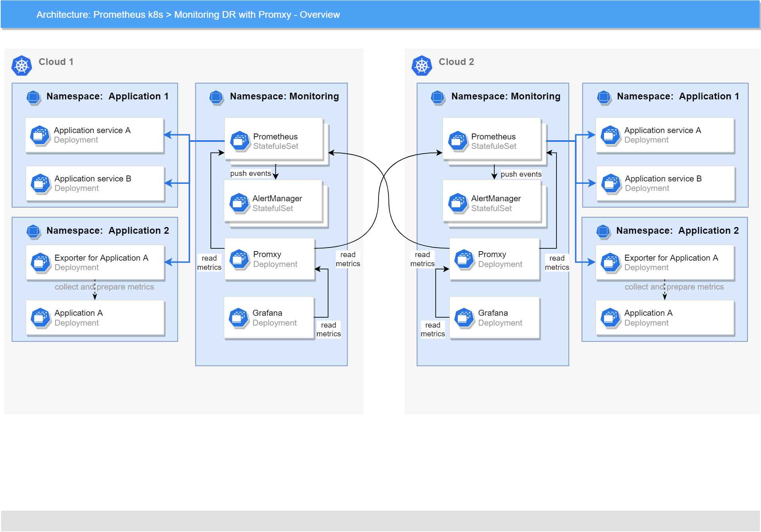Click Cloud 2 Grafana deployment icon
Screen dimensions: 761x532
point(464,318)
